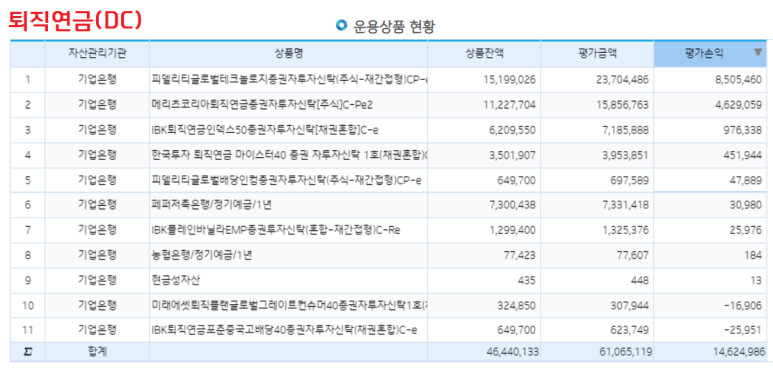The height and width of the screenshot is (368, 773).
Task: Click 평가금액 value 448
Action: tap(639, 281)
